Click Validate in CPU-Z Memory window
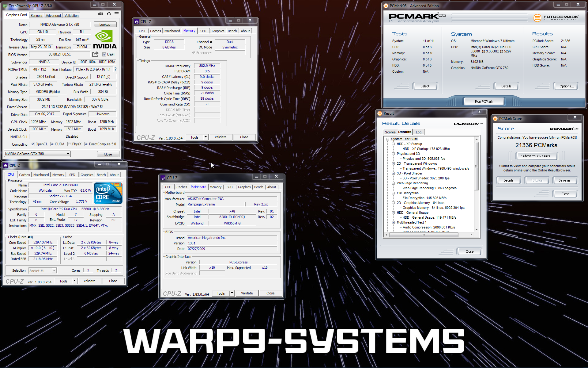Screen dimensions: 588x368 coord(221,137)
